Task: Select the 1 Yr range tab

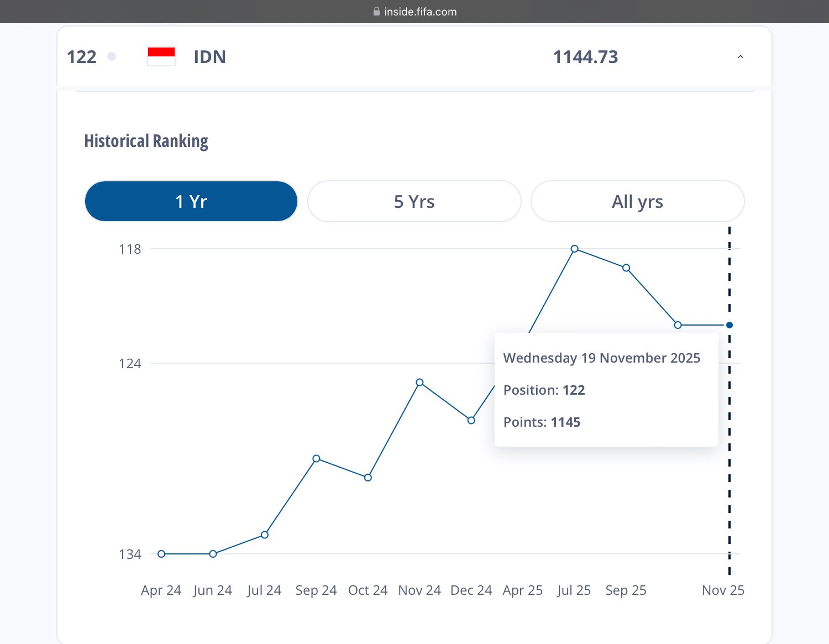Action: coord(191,201)
